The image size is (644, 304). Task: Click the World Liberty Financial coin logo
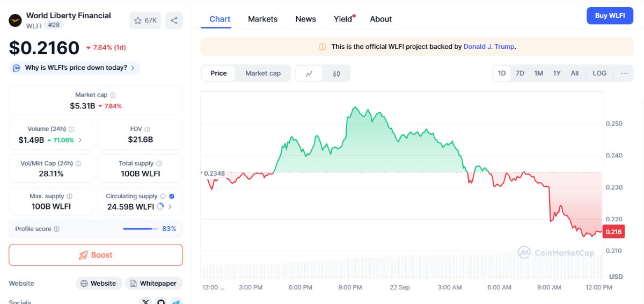pyautogui.click(x=15, y=20)
